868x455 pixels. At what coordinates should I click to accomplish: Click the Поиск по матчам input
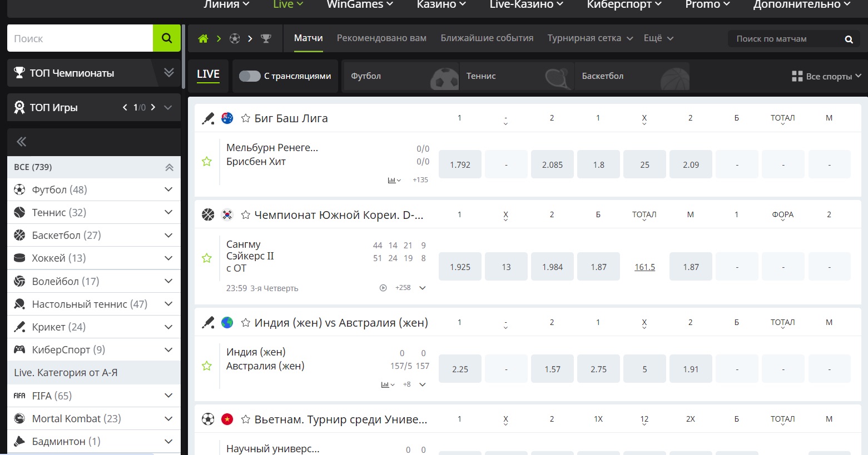[x=784, y=39]
